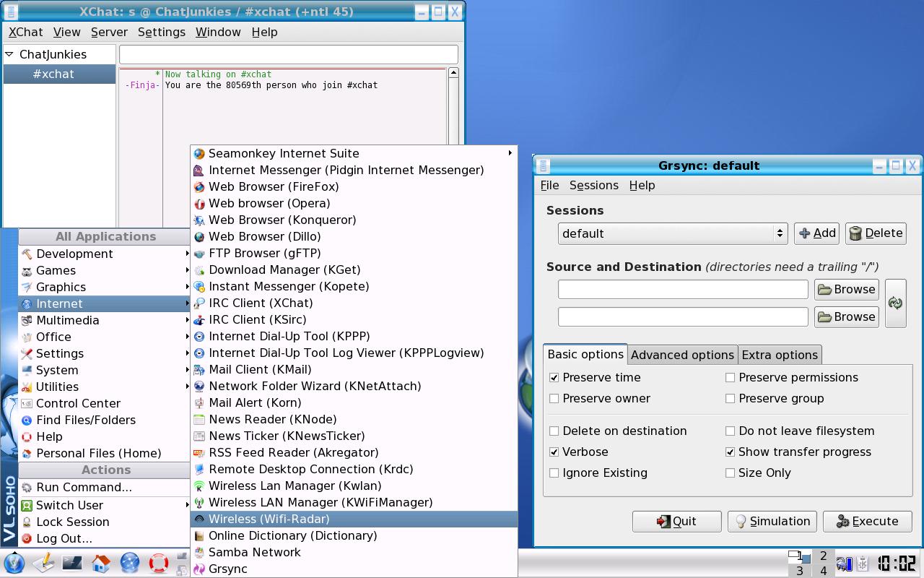Viewport: 924px width, 578px height.
Task: Switch to the Extra options tab
Action: [x=780, y=355]
